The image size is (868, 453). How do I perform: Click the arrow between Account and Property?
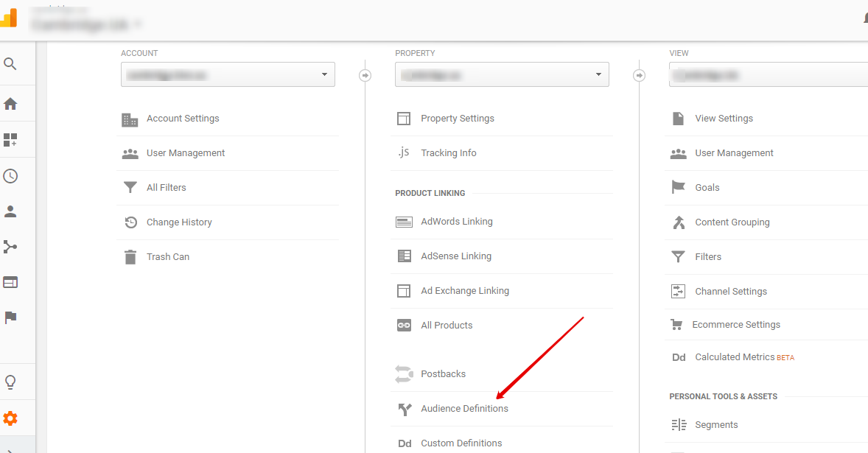(x=365, y=75)
